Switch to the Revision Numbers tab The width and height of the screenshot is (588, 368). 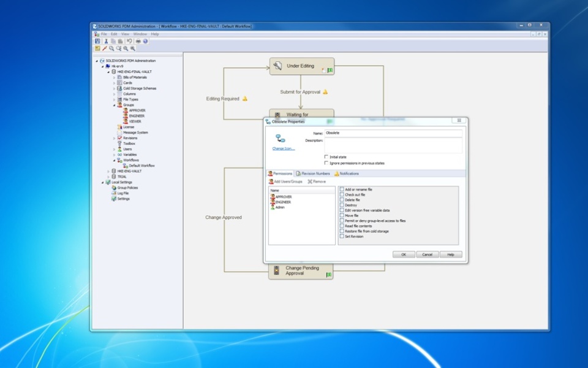tap(313, 174)
